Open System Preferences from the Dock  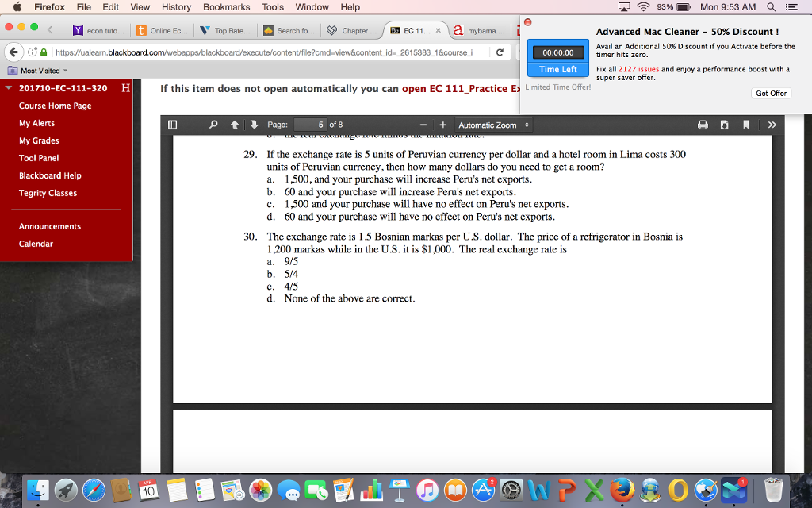pyautogui.click(x=511, y=490)
